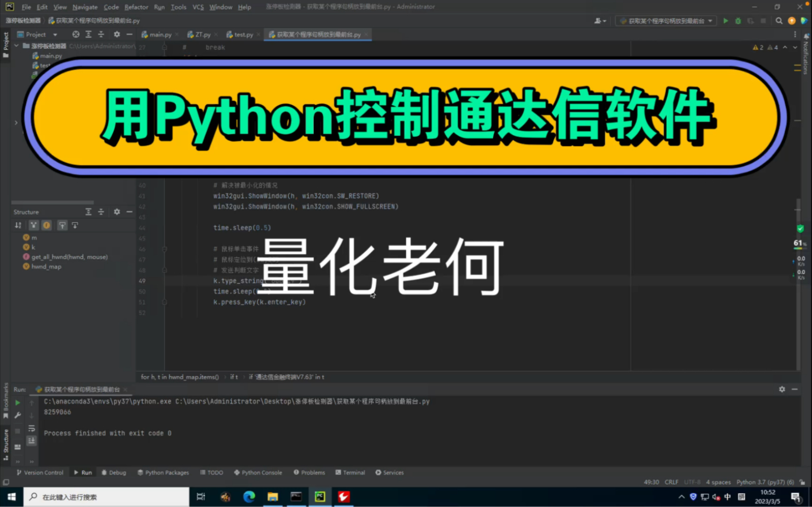Click the orange updates icon top right
The height and width of the screenshot is (507, 812).
(792, 21)
